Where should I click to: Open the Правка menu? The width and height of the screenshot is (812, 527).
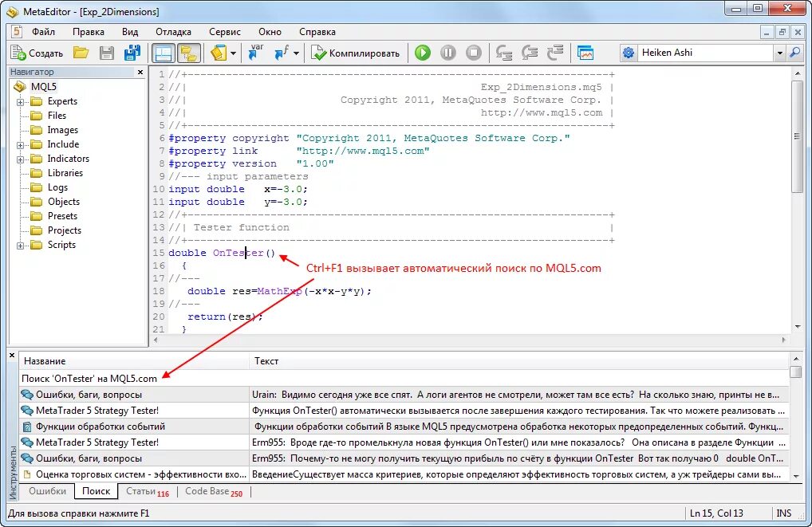tap(88, 32)
